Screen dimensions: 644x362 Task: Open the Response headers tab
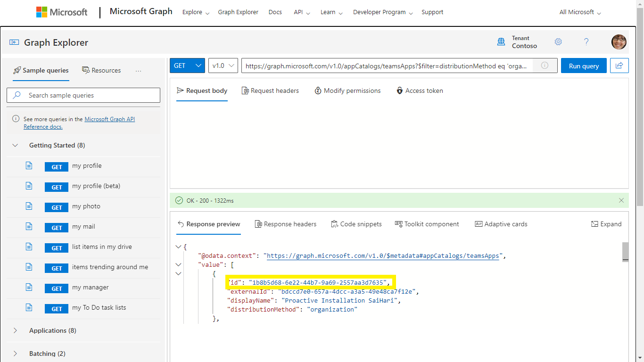(x=286, y=224)
